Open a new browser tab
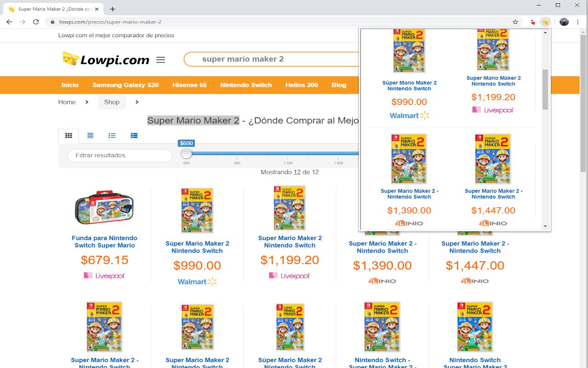 click(x=113, y=9)
